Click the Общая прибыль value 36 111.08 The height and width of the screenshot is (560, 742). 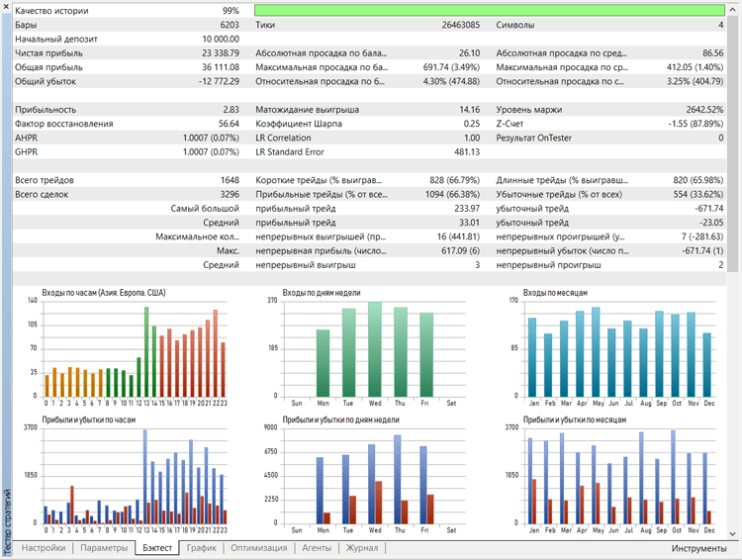click(221, 67)
